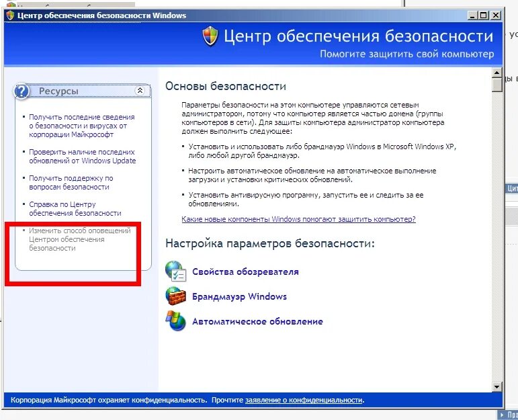Viewport: 518px width, 420px height.
Task: Click the security shield icon in header banner
Action: click(210, 36)
